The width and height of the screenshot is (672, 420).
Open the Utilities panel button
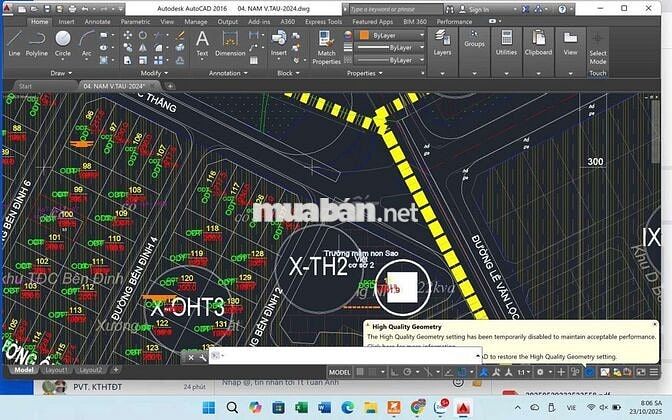coord(507,43)
